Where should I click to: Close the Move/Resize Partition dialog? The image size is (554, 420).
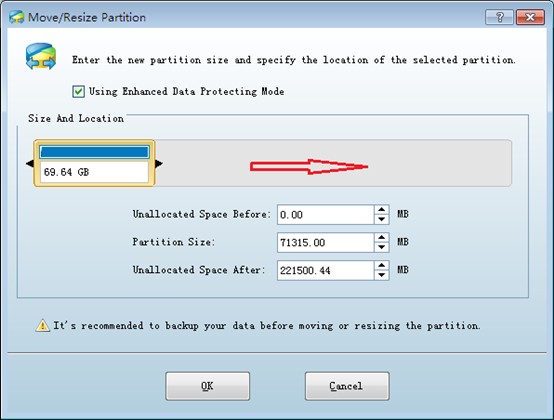click(530, 17)
